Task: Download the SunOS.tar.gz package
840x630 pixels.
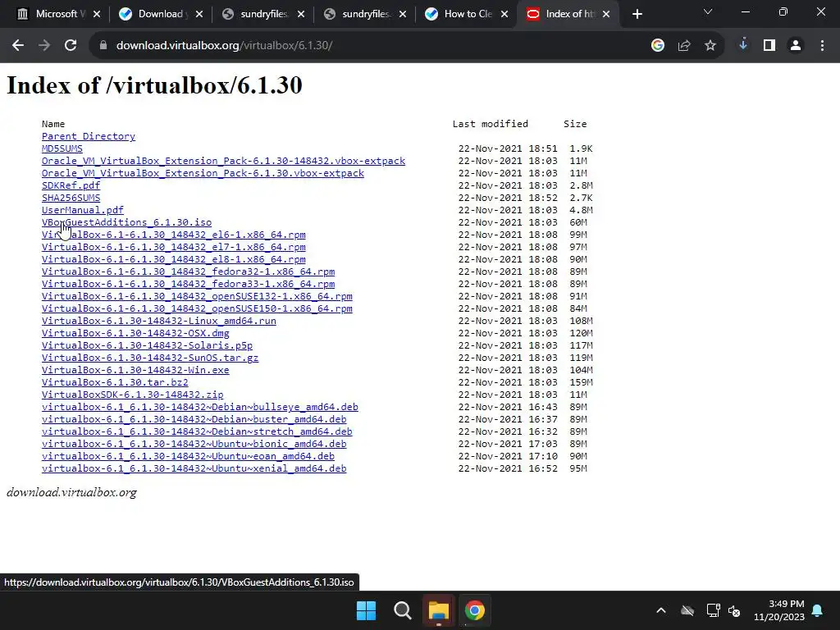Action: click(150, 358)
